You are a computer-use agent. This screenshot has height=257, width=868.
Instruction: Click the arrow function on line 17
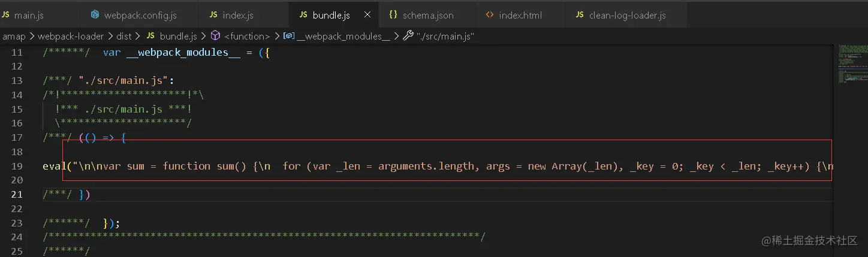(x=103, y=137)
